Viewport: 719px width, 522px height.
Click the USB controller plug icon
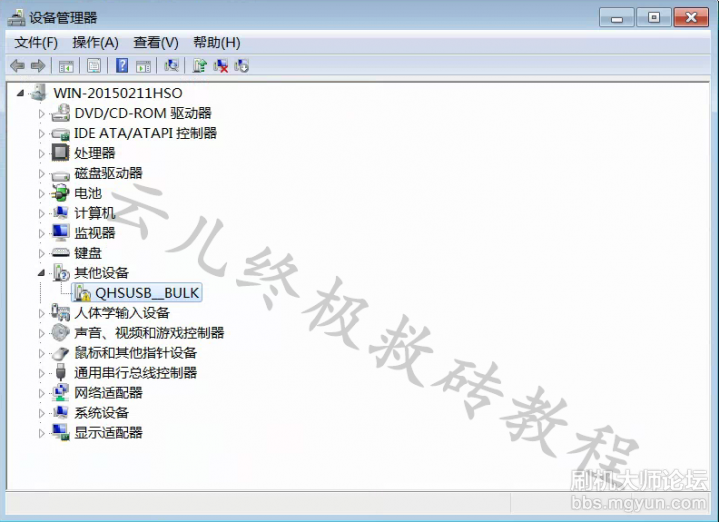[61, 372]
